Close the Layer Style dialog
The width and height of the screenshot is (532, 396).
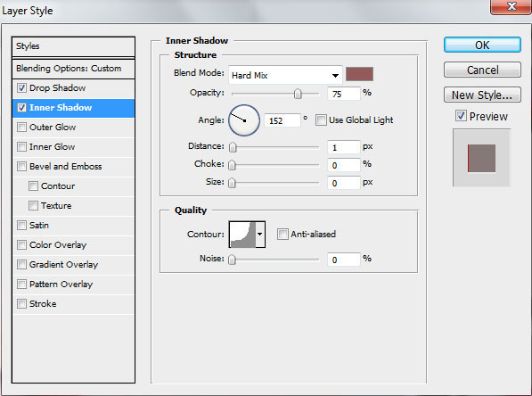coord(511,7)
